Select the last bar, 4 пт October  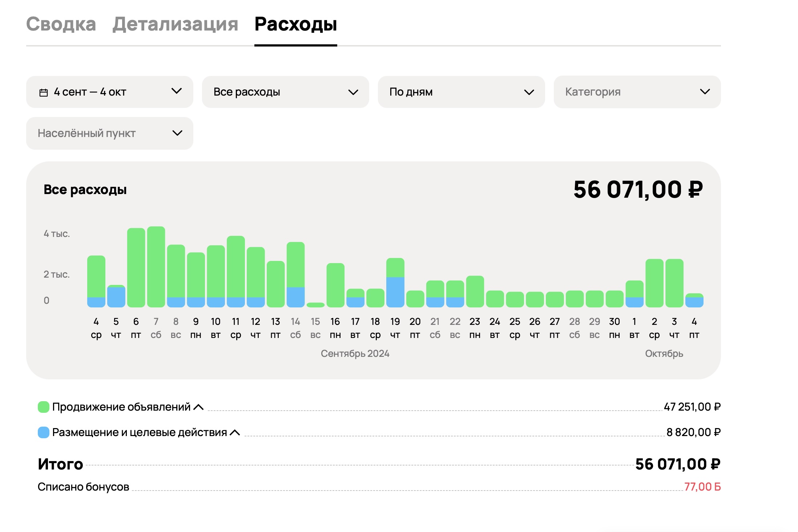(x=694, y=301)
